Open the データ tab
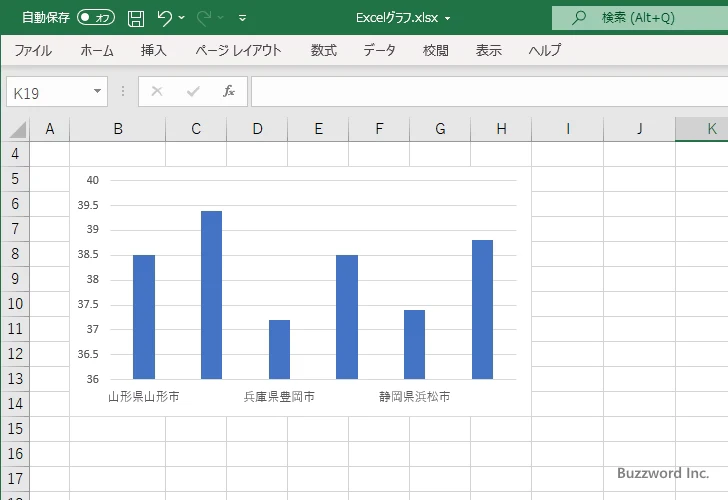Screen dimensions: 728x500 pos(379,50)
